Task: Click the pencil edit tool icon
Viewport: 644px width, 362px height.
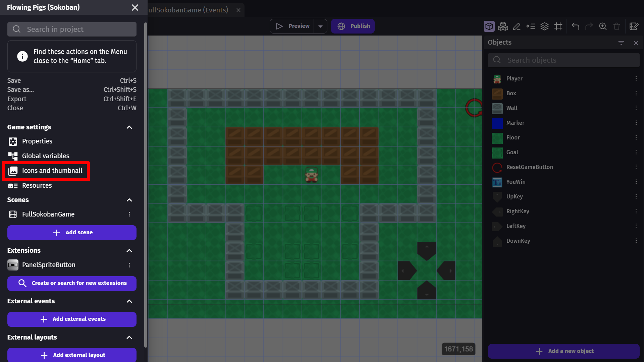Action: [517, 26]
